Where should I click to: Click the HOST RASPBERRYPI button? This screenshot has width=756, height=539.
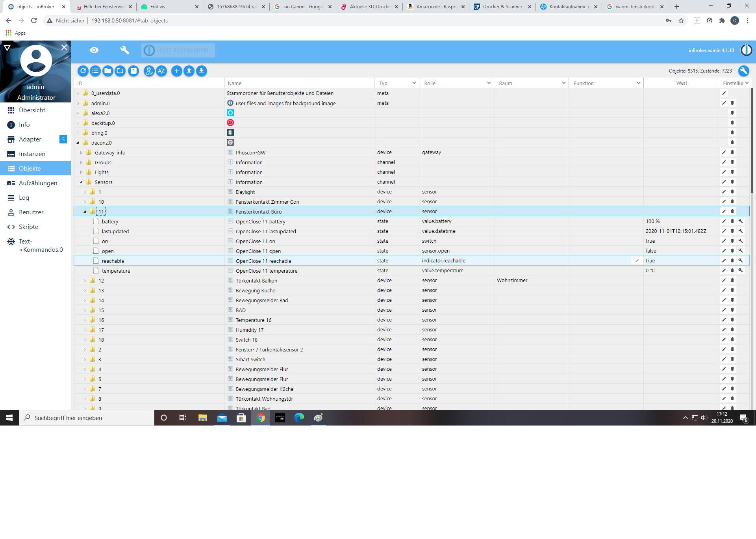tap(178, 50)
